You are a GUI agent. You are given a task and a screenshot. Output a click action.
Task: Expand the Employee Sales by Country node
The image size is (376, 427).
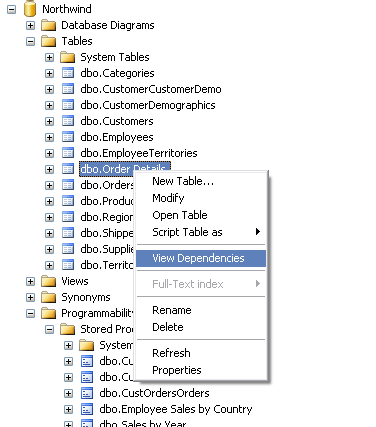point(68,409)
